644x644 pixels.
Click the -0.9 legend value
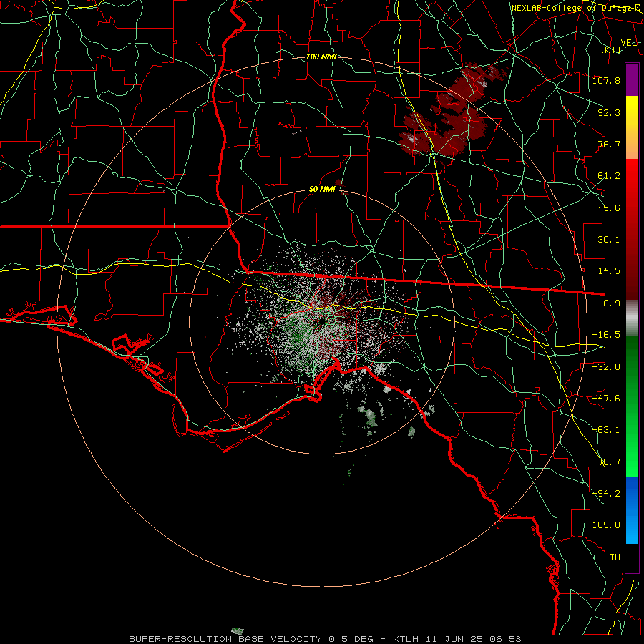[x=609, y=303]
